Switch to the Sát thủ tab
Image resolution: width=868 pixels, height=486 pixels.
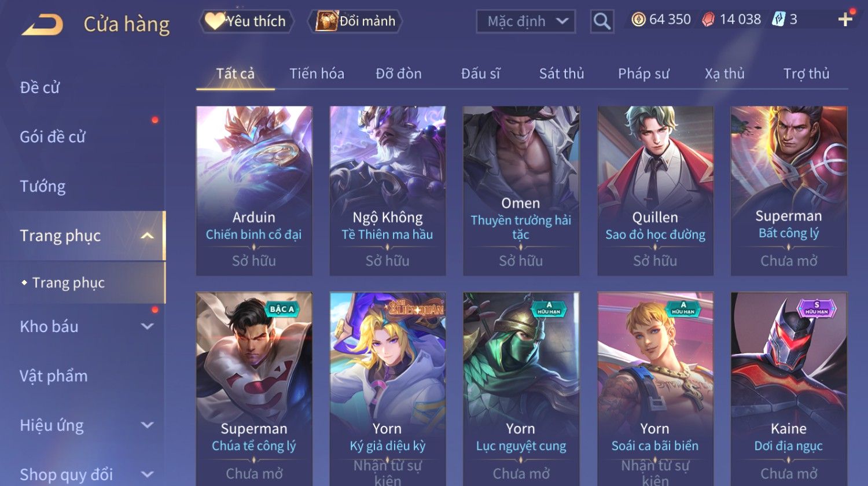(561, 73)
